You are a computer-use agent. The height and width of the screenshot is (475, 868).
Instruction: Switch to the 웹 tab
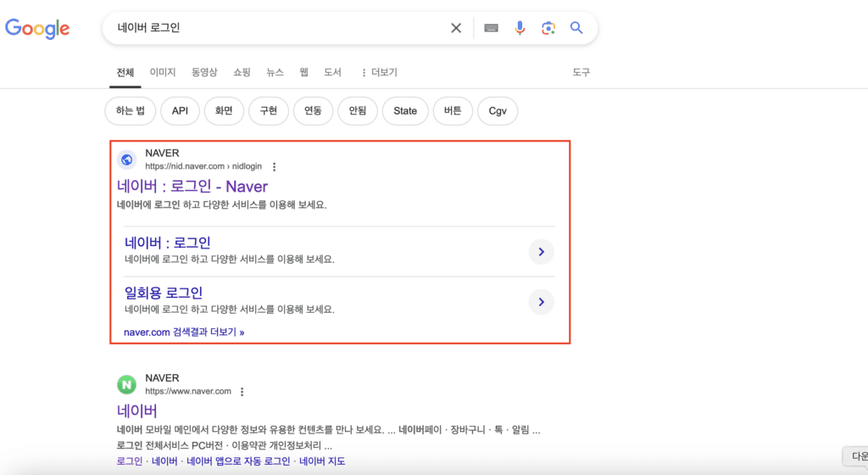pyautogui.click(x=304, y=73)
